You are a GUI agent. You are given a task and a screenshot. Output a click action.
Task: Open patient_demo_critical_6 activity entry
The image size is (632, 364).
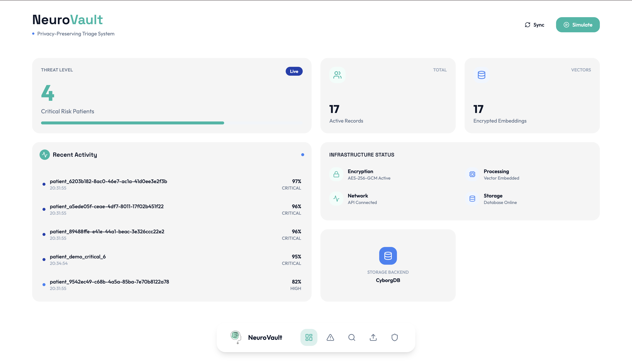[x=78, y=257]
